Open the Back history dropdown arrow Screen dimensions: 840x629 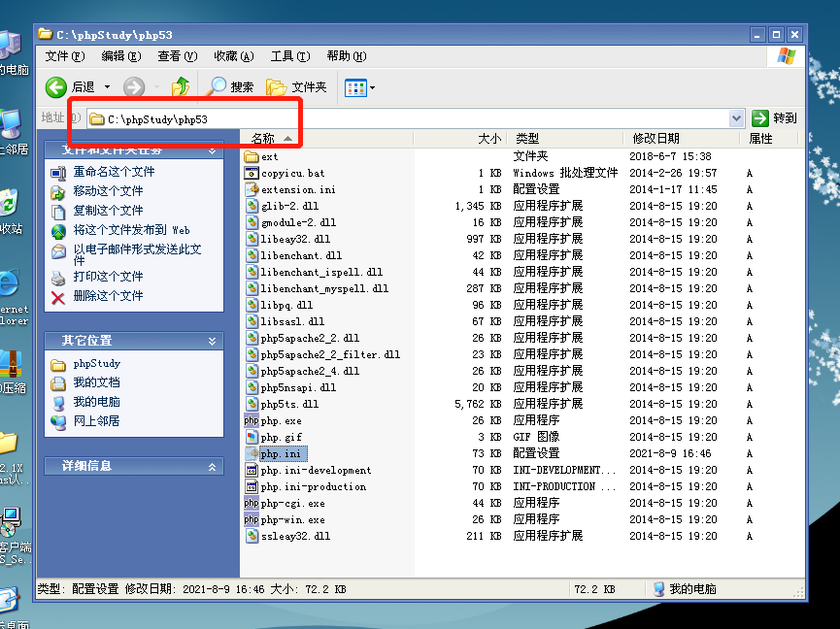click(x=107, y=86)
